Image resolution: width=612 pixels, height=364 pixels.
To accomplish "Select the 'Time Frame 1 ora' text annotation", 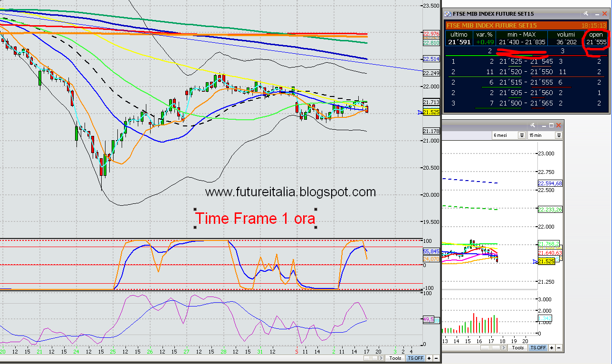I will 256,219.
